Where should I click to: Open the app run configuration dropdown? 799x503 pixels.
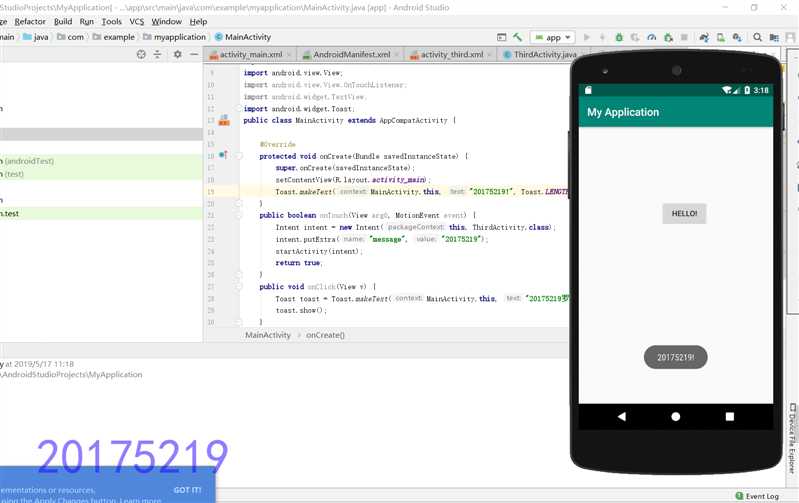pos(553,37)
